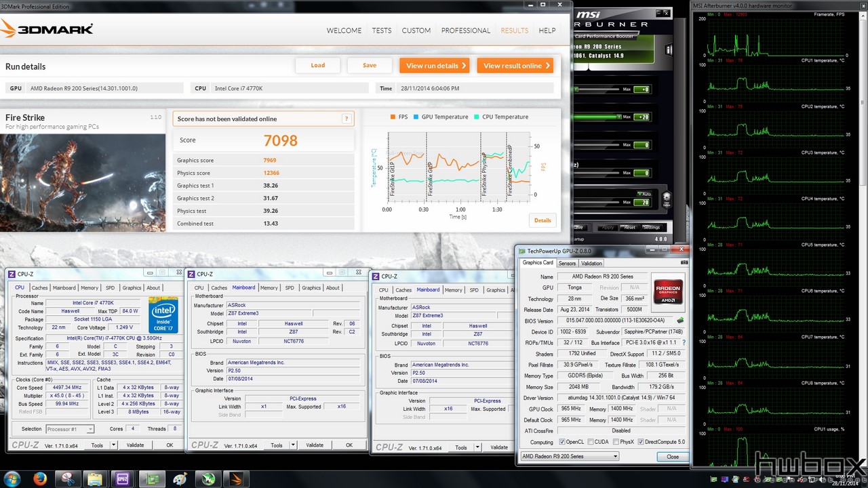Open the Paint palette taskbar icon
Screen dimensions: 868x488
pyautogui.click(x=180, y=479)
